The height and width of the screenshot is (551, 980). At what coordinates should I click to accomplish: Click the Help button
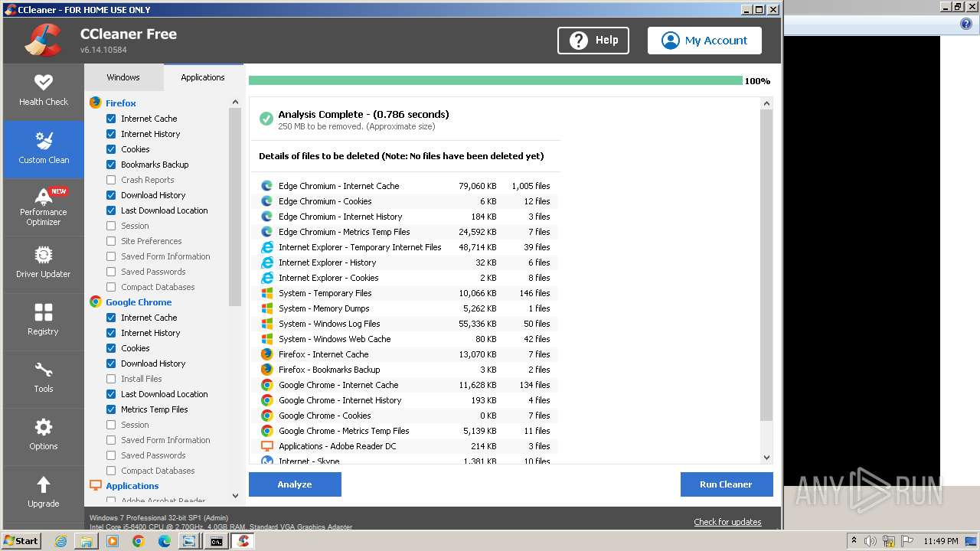[593, 41]
